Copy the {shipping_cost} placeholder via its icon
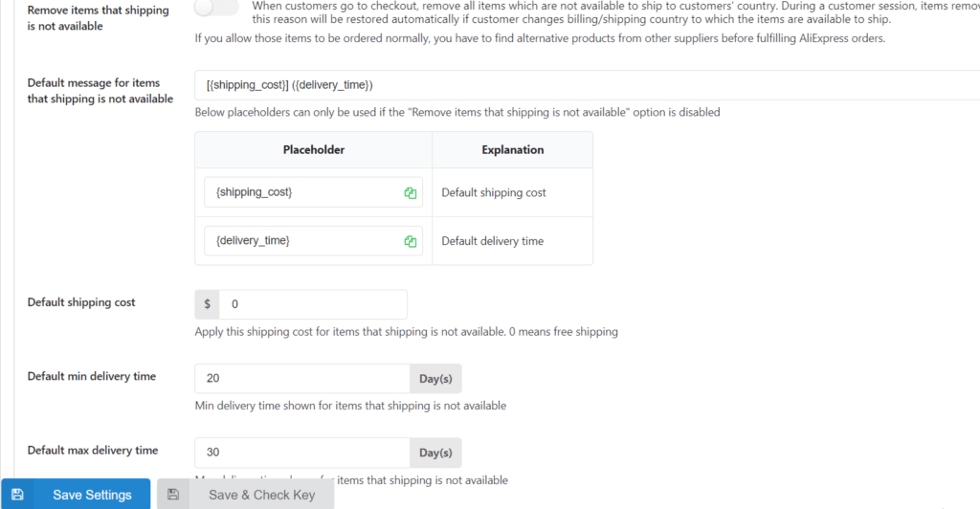The height and width of the screenshot is (509, 980). click(x=410, y=193)
